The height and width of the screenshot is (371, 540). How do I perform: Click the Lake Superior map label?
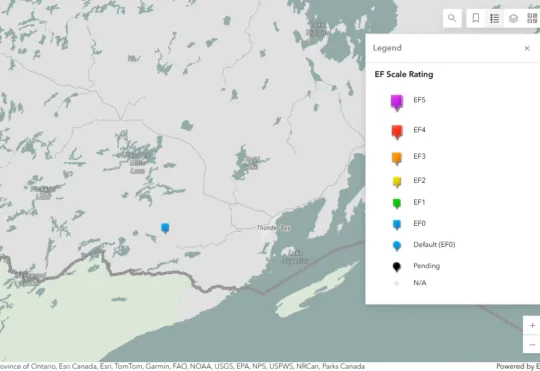coord(295,257)
